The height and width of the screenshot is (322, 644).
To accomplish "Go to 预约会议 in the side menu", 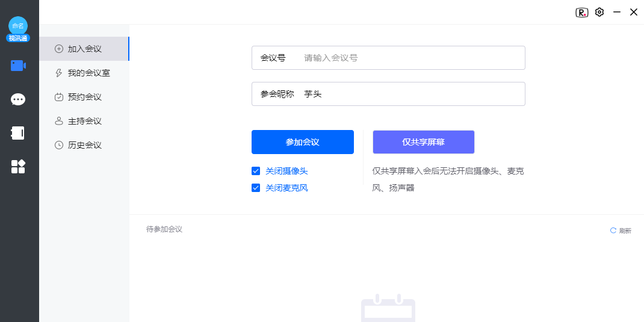I will [x=84, y=97].
